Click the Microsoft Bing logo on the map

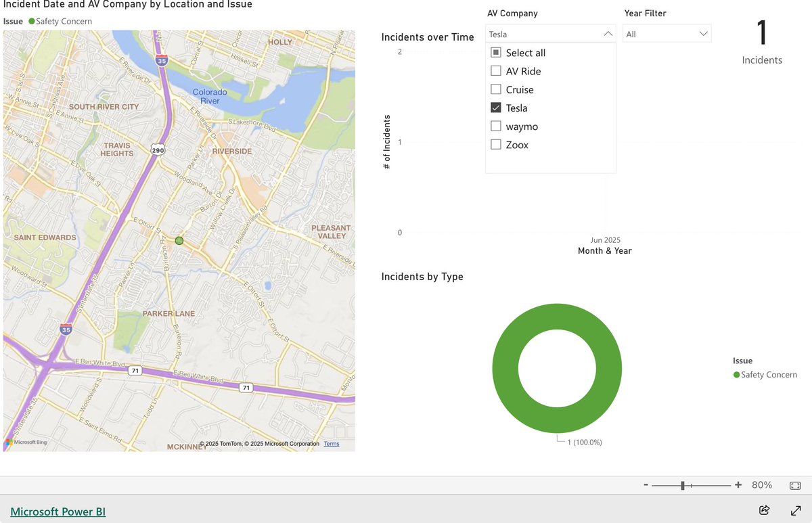(25, 442)
